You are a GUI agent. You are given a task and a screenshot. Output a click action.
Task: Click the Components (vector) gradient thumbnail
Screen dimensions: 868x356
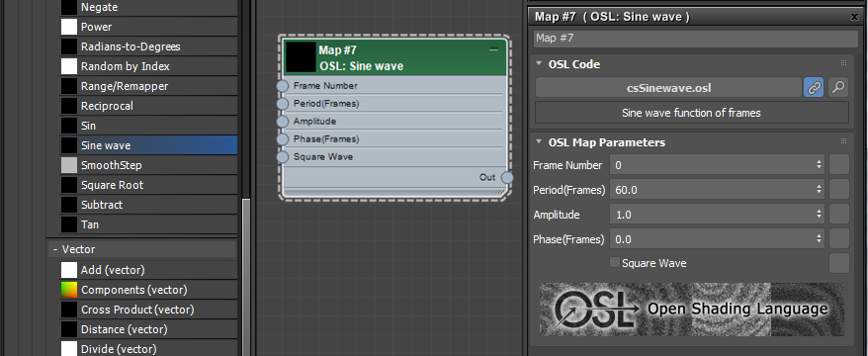coord(68,290)
